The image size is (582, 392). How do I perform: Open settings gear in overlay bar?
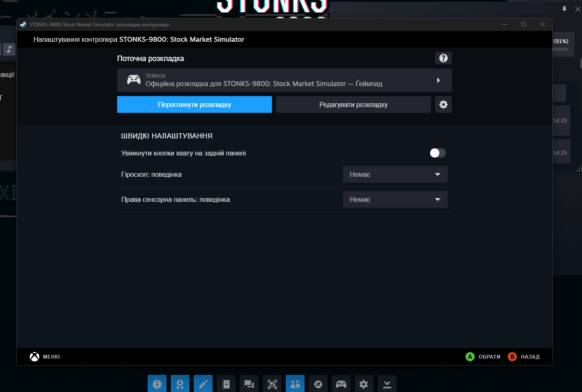364,384
